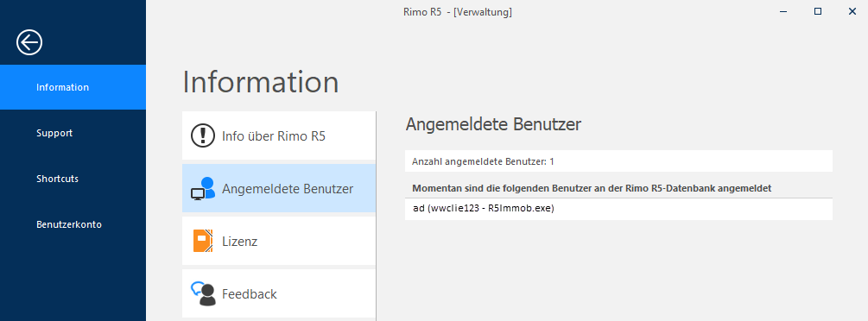Viewport: 868px width, 321px height.
Task: Maximize the Rimo R5 window
Action: coord(818,11)
